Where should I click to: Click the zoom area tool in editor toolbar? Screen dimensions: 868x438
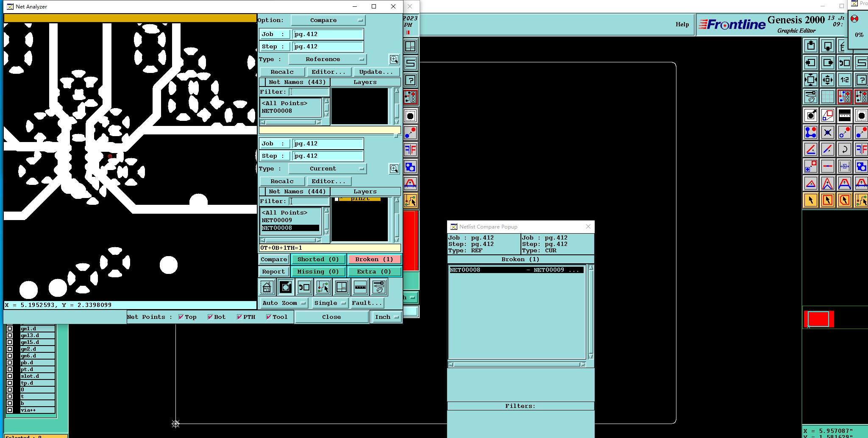[x=811, y=115]
